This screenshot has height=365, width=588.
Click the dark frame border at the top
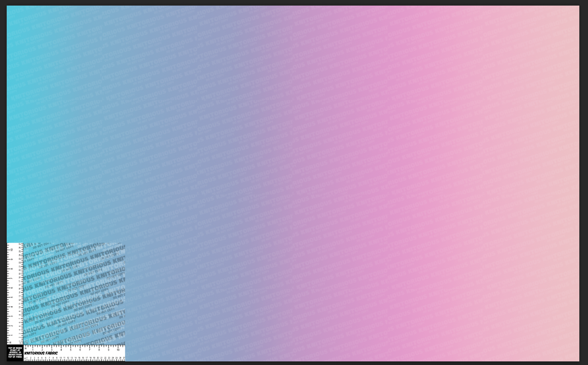[x=294, y=3]
